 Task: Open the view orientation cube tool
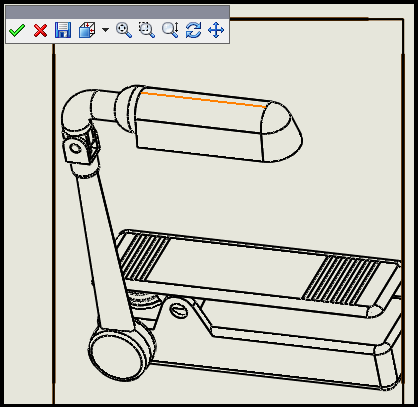coord(87,30)
